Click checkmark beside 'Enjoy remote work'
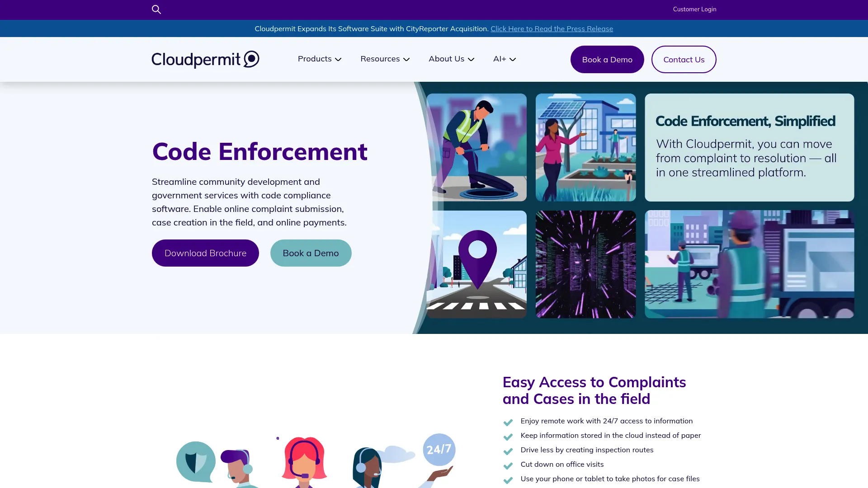868x488 pixels. (x=508, y=422)
